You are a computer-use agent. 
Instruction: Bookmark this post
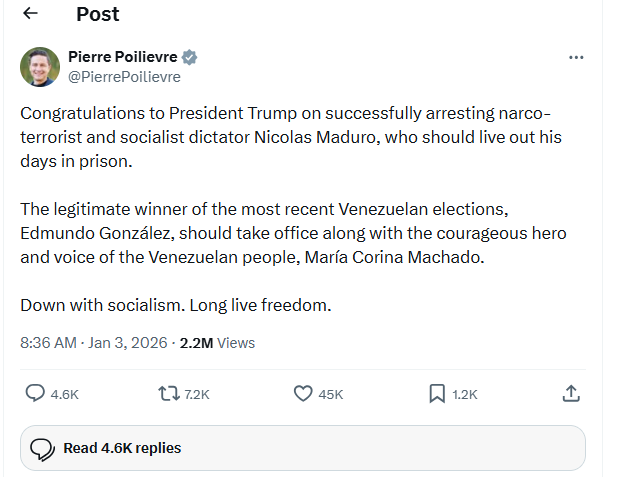(x=437, y=393)
